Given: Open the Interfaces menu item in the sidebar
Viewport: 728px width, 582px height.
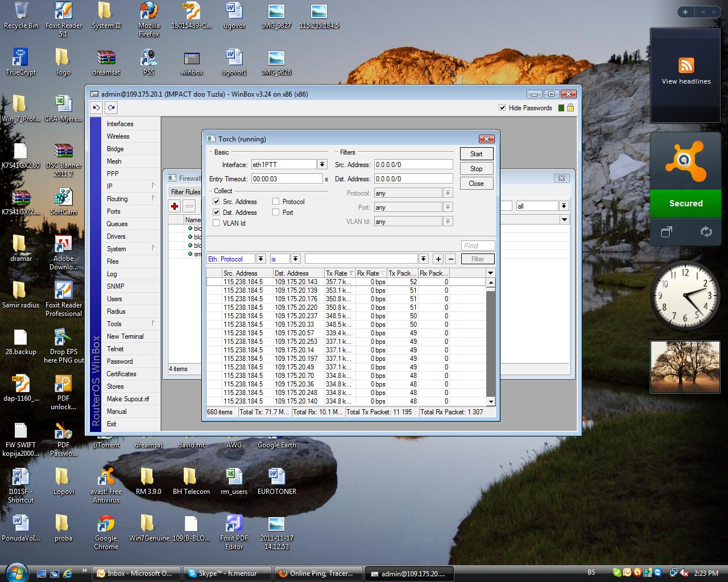Looking at the screenshot, I should pos(120,124).
